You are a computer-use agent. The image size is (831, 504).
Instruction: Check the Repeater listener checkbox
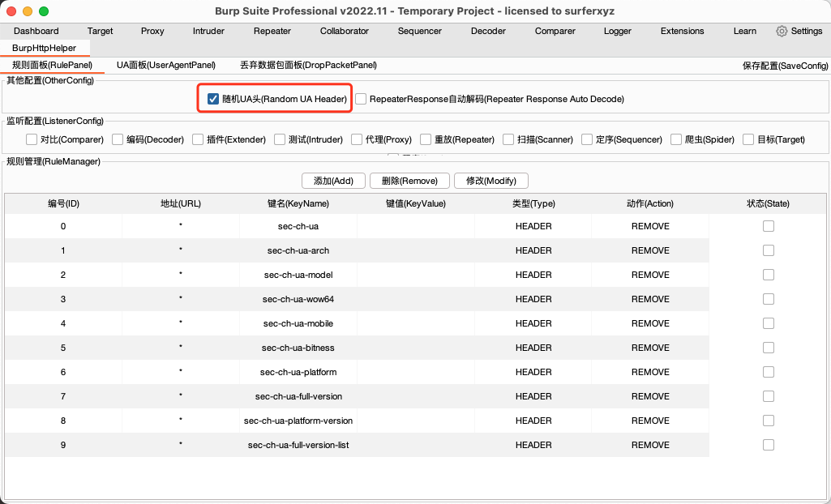[426, 139]
